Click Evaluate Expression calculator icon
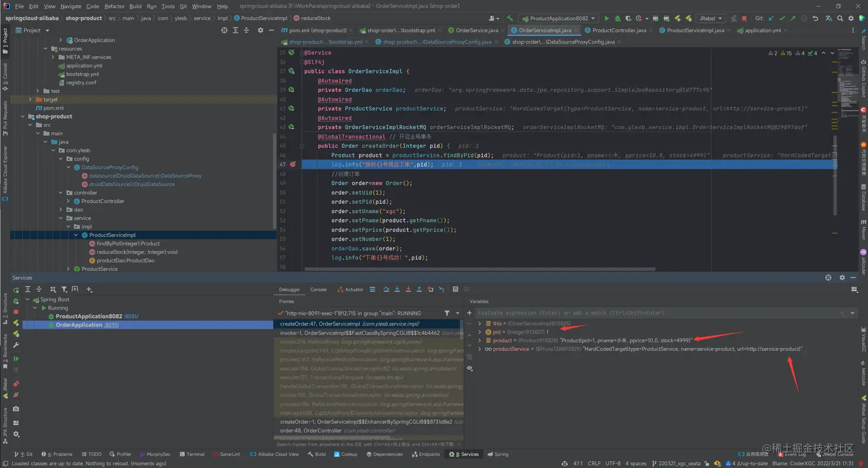This screenshot has height=468, width=868. pos(455,289)
